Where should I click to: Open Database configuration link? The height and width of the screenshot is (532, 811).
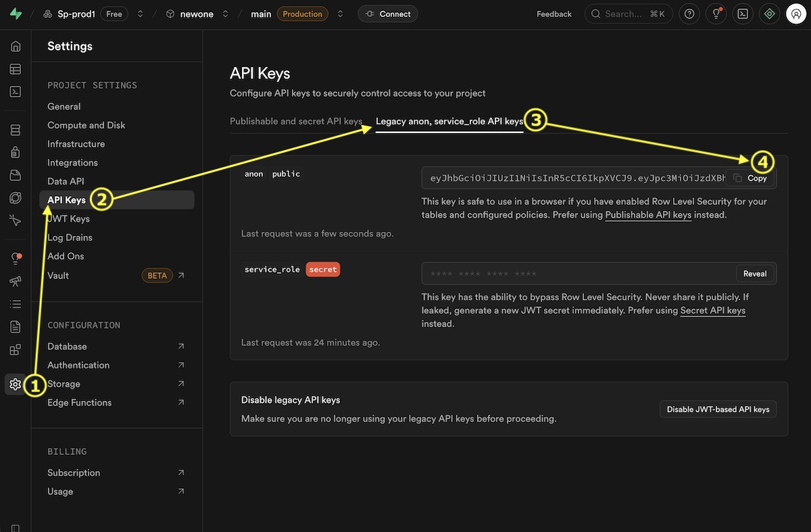[x=117, y=346]
